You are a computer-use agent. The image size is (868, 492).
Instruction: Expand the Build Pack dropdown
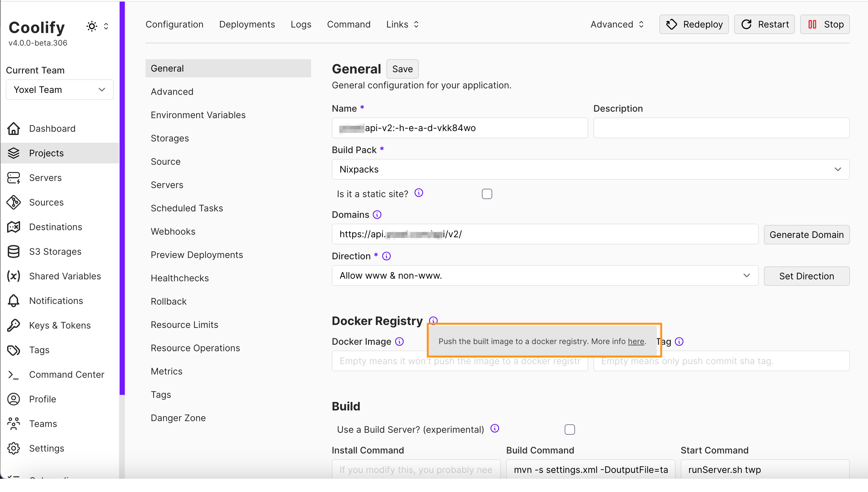point(590,169)
